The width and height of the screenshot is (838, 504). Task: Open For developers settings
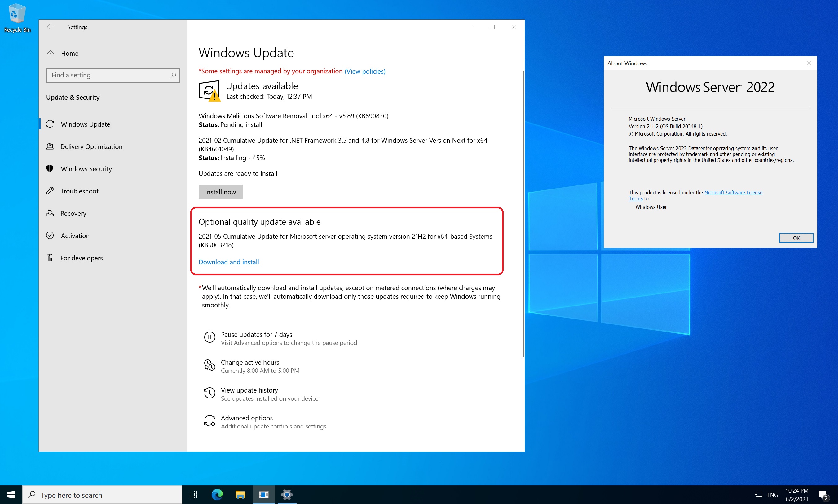[x=81, y=258]
